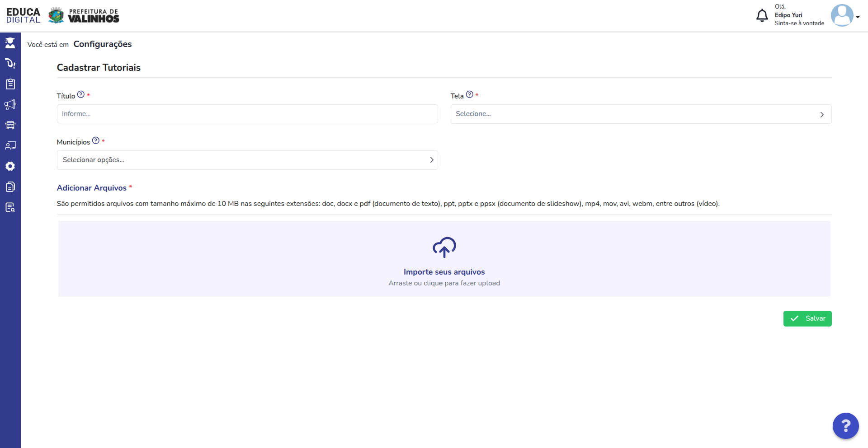Click the Cadastrar Tutoriais heading
The height and width of the screenshot is (448, 868).
click(99, 68)
